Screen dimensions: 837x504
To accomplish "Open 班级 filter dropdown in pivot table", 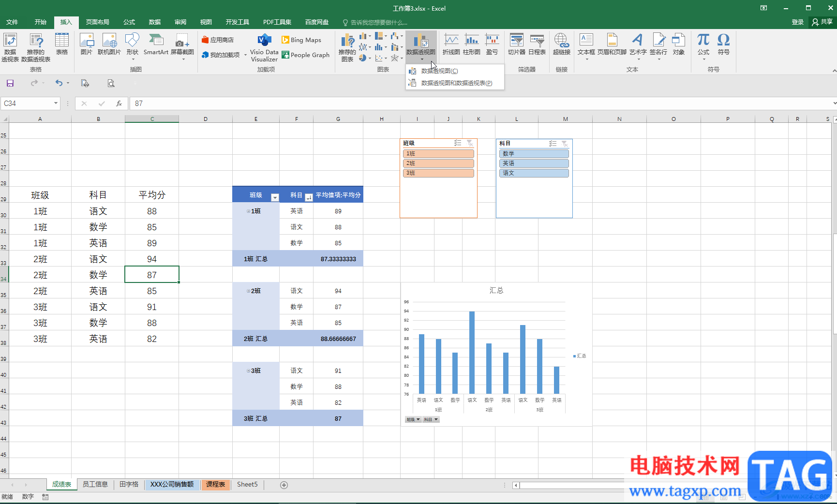I will [x=275, y=197].
